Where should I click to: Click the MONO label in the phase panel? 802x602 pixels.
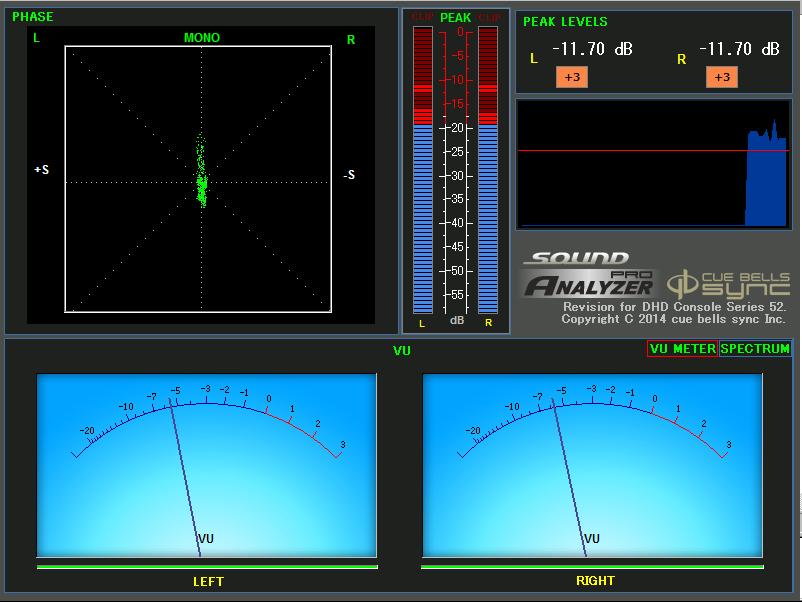201,38
